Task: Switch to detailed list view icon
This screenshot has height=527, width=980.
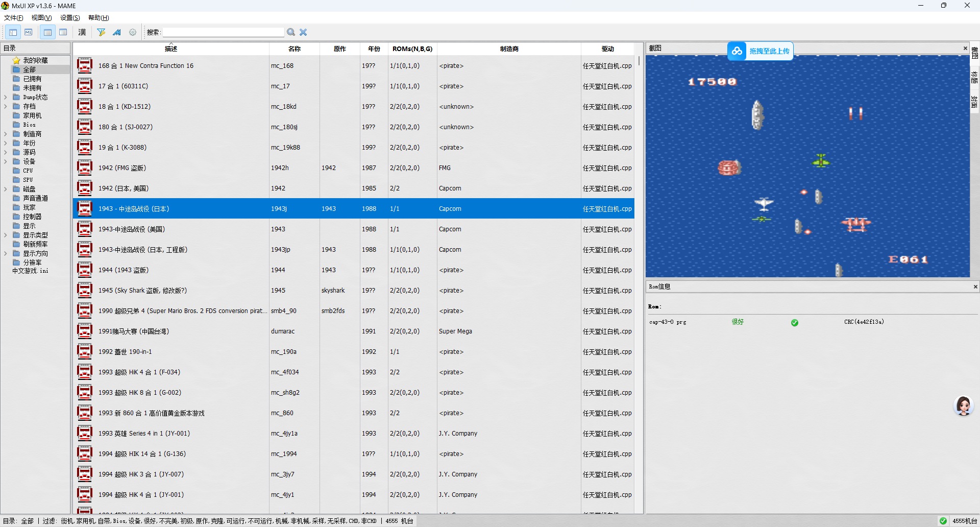Action: click(x=47, y=32)
